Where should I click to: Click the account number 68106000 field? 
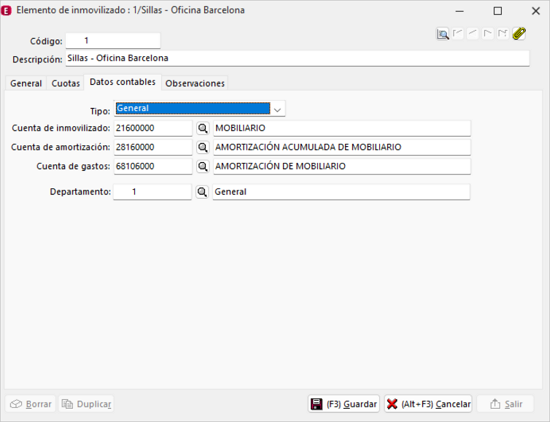[x=153, y=166]
